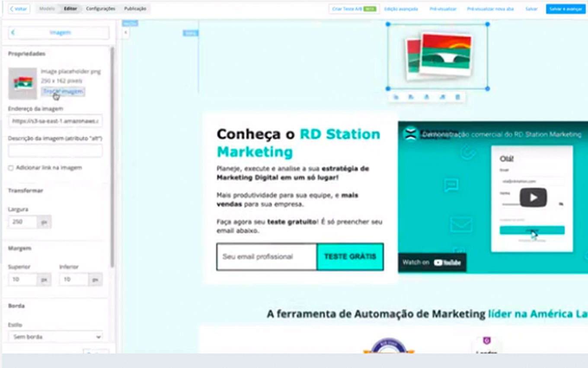The height and width of the screenshot is (368, 588).
Task: Open Pré-visualizar nova aba
Action: [490, 9]
